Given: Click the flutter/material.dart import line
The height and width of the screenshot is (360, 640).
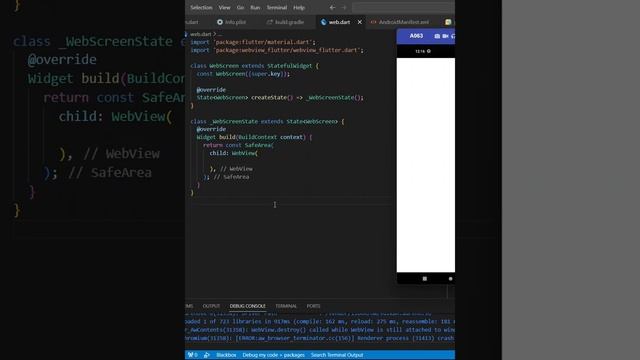Looking at the screenshot, I should pyautogui.click(x=253, y=42).
